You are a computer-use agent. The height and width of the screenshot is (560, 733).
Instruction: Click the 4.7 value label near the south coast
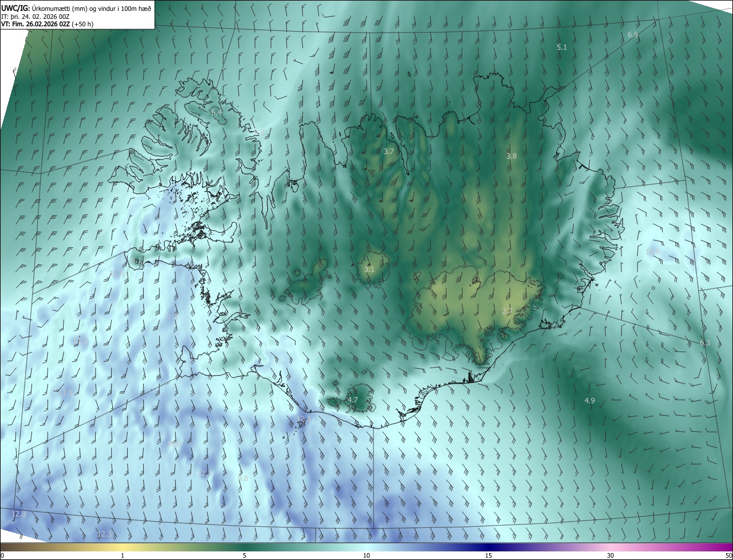(353, 400)
